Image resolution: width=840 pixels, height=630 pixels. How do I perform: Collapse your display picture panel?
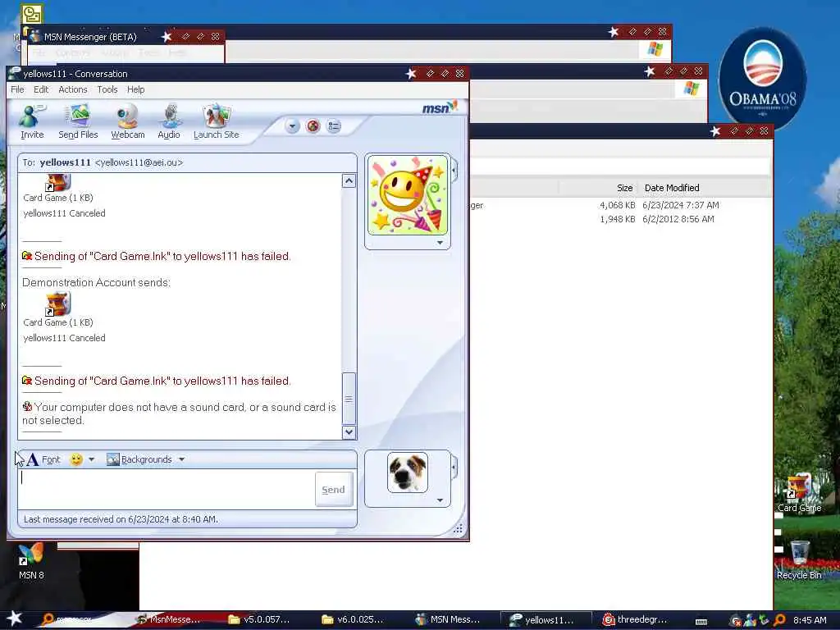pyautogui.click(x=454, y=468)
